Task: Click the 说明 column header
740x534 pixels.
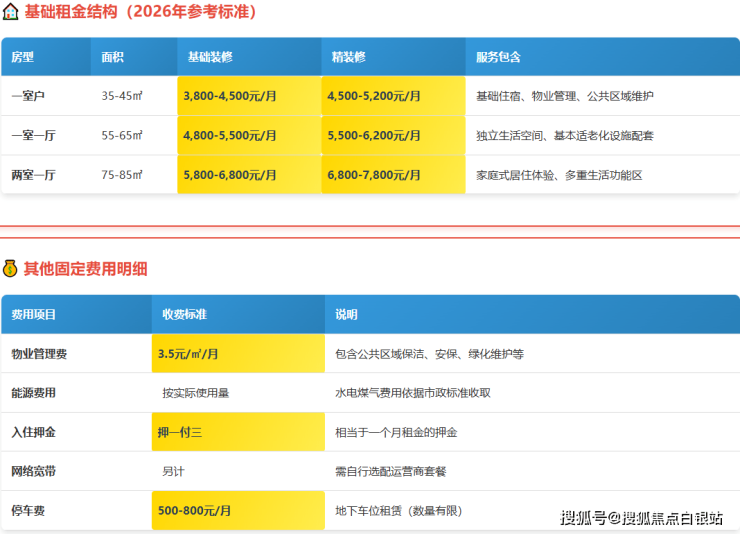Action: 346,314
